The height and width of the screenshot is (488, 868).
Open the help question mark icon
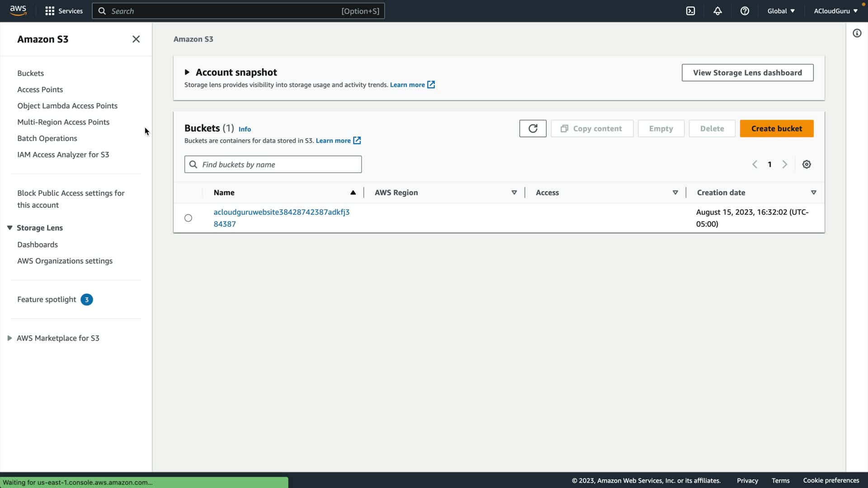(745, 11)
